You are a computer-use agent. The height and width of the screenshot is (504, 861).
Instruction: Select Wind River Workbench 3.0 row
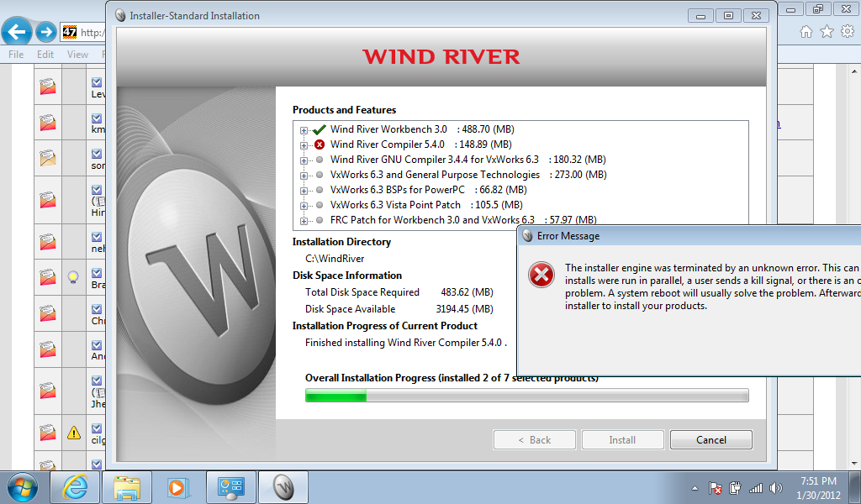pos(422,129)
